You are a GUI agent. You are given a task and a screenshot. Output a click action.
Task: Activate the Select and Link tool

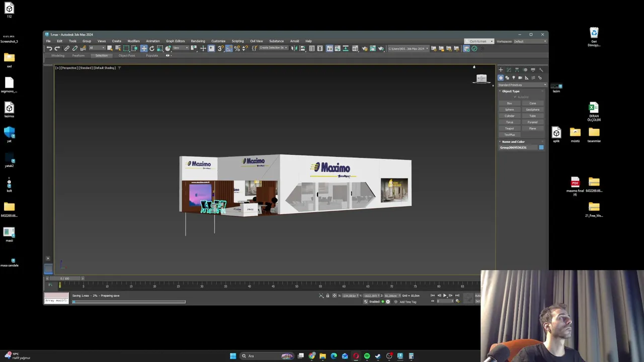[67, 48]
